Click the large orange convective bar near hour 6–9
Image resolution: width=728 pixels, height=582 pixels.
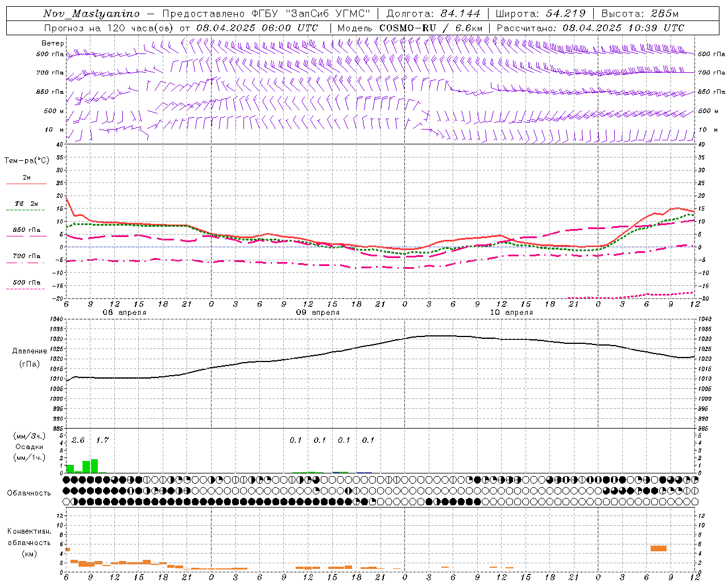click(659, 548)
